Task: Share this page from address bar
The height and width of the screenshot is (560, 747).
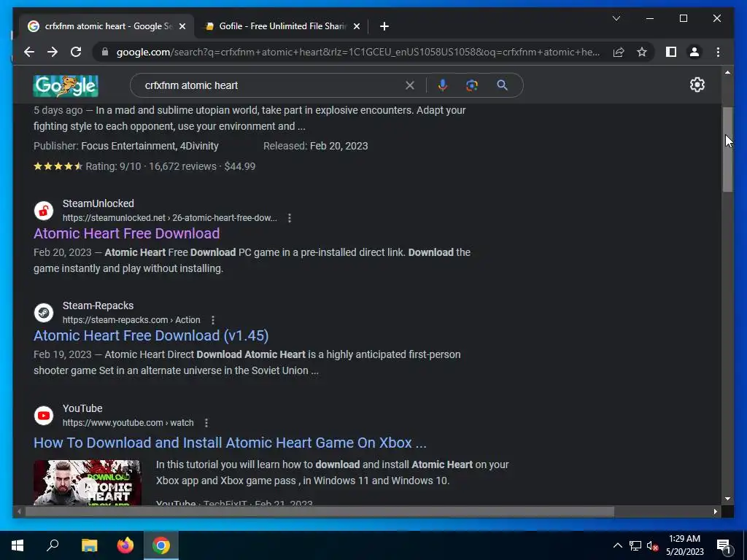Action: coord(619,52)
